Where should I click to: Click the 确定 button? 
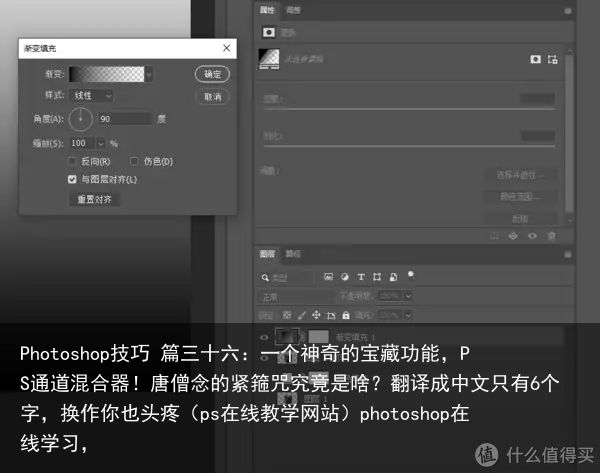[212, 74]
